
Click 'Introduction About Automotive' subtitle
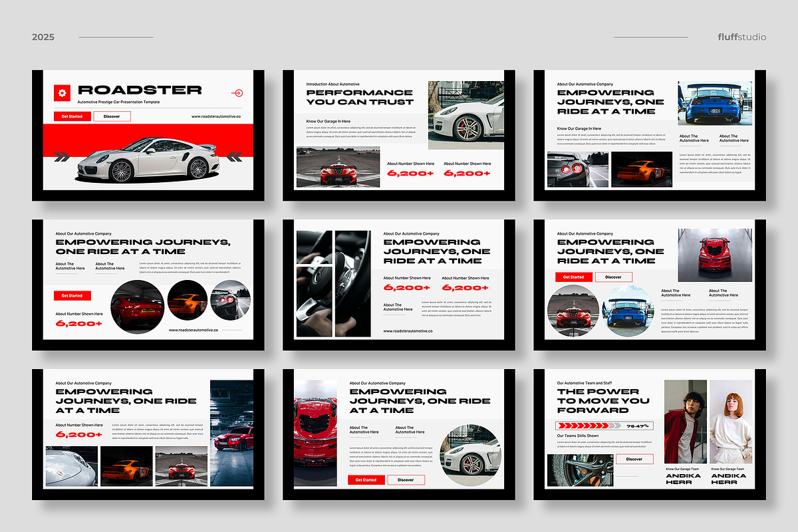pyautogui.click(x=332, y=84)
